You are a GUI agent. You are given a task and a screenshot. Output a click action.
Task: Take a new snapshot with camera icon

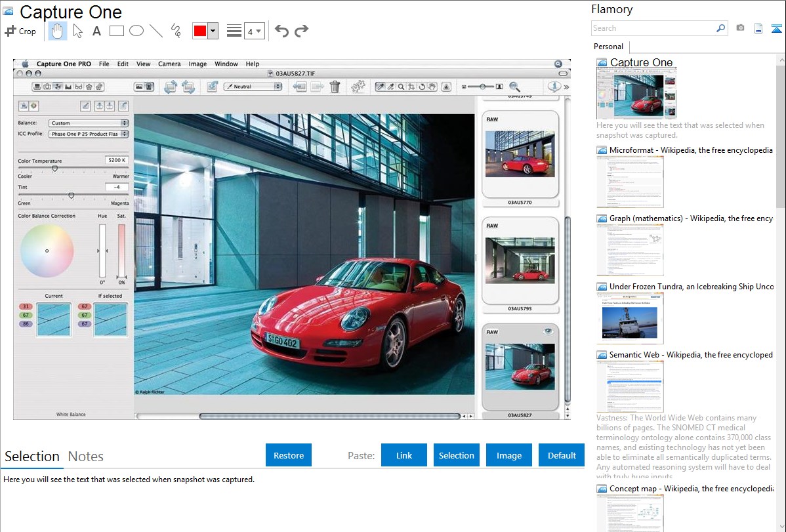pyautogui.click(x=740, y=28)
